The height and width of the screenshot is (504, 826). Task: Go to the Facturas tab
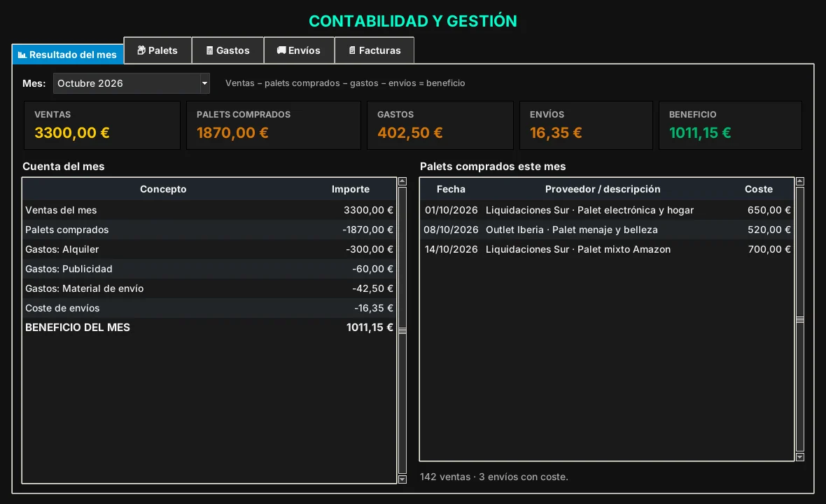(x=374, y=50)
